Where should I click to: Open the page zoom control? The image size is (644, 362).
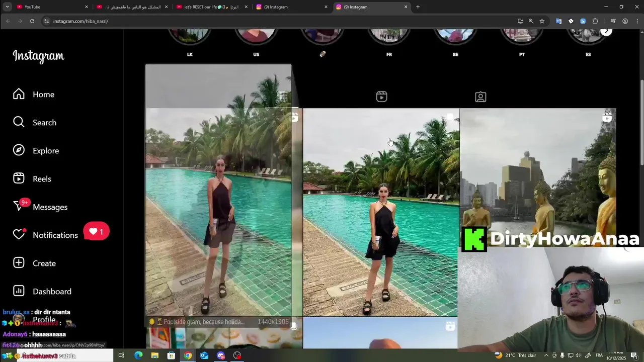(x=531, y=21)
